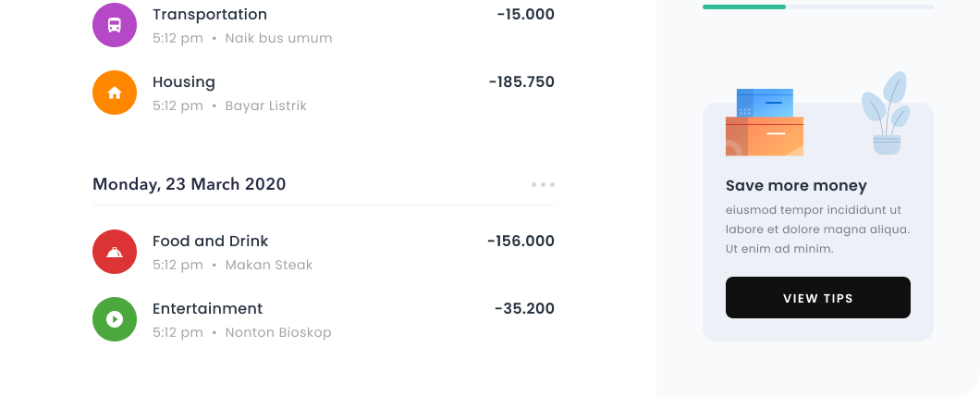980x397 pixels.
Task: Click the -35.200 entertainment amount
Action: pyautogui.click(x=524, y=309)
